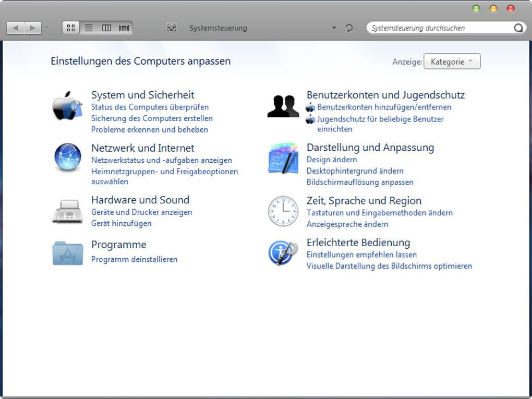
Task: Switch to cover flow view
Action: [124, 28]
